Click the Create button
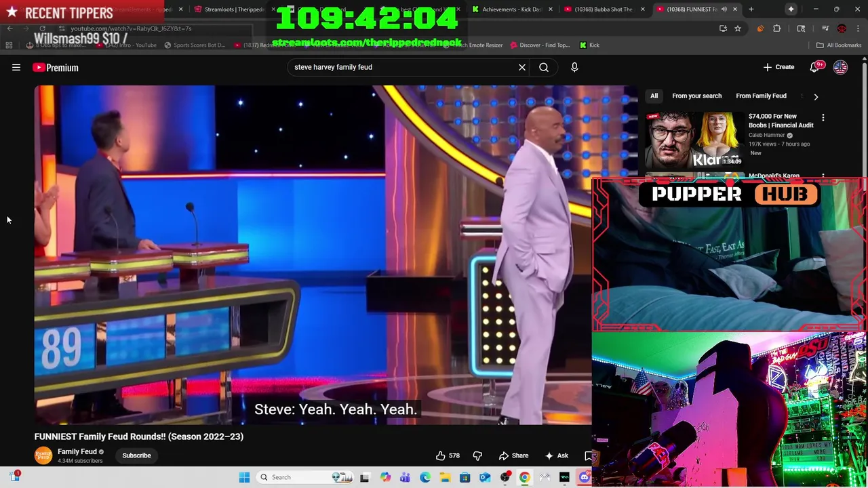This screenshot has width=868, height=488. coord(778,67)
